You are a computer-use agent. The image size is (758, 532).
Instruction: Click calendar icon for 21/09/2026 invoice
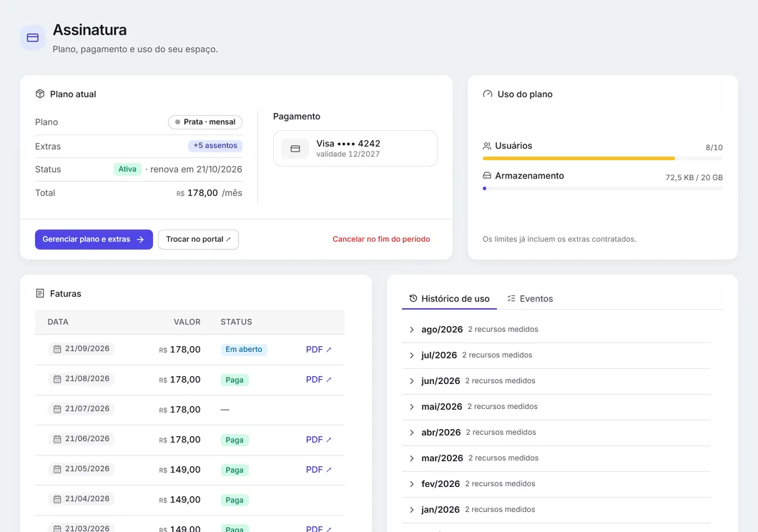(x=57, y=349)
